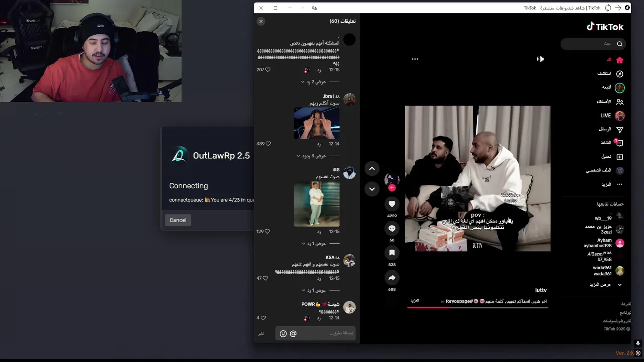644x362 pixels.
Task: Go to next video with down arrow
Action: pyautogui.click(x=372, y=189)
